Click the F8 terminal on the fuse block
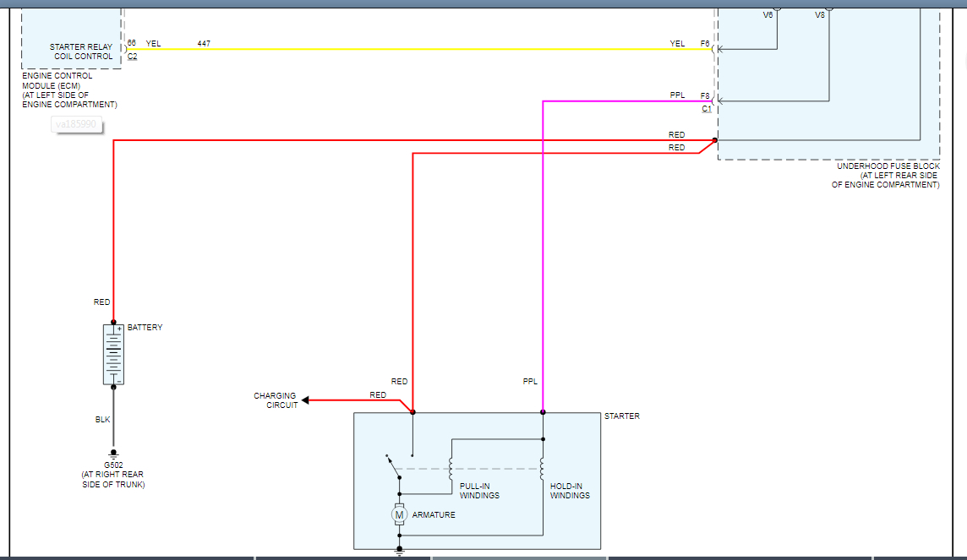This screenshot has height=560, width=967. (714, 101)
